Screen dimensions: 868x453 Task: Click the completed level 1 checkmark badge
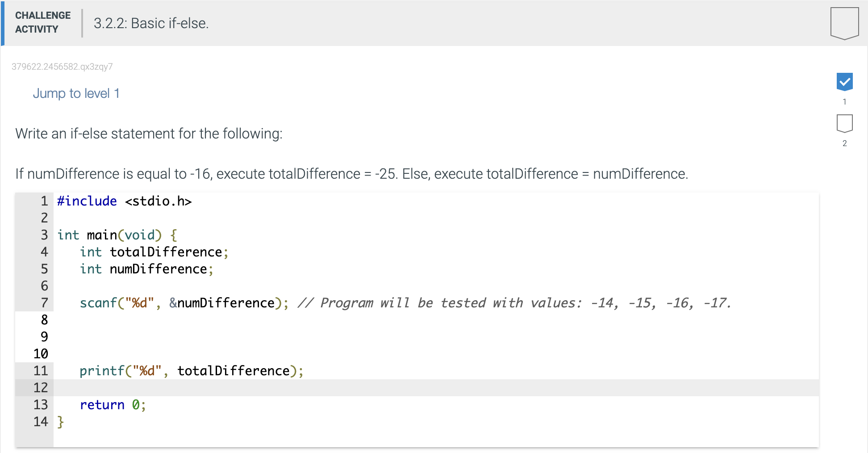[x=844, y=82]
